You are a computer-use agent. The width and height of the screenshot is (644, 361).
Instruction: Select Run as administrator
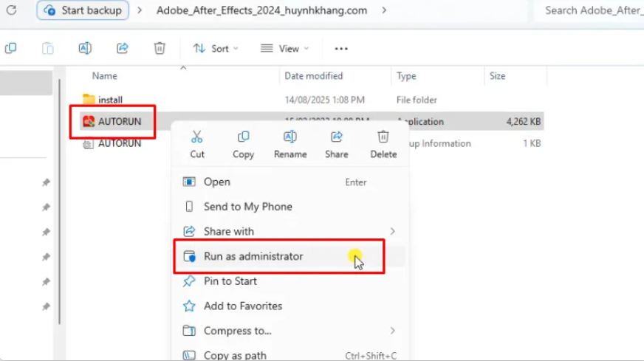point(253,256)
